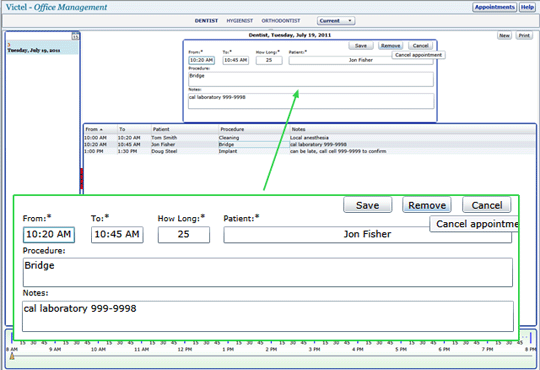The height and width of the screenshot is (370, 540).
Task: Click Remove in the small unmagnified appointment editor
Action: (391, 46)
